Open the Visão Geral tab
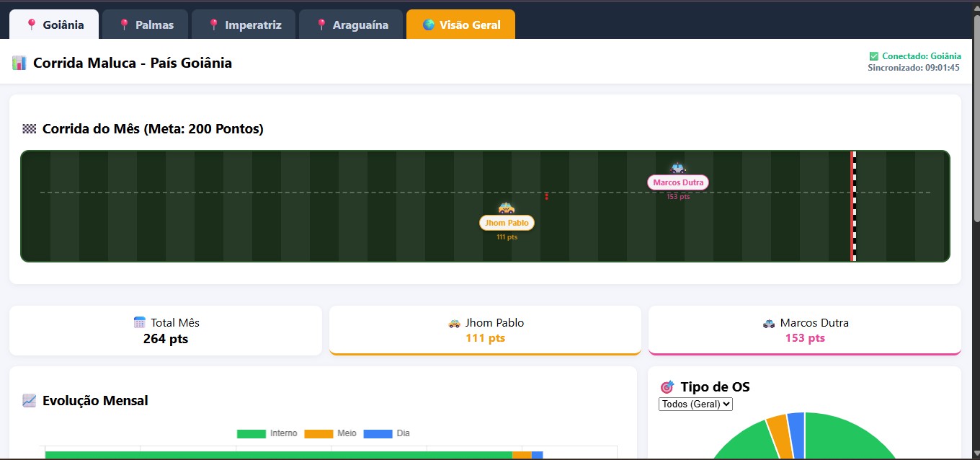 (x=460, y=25)
